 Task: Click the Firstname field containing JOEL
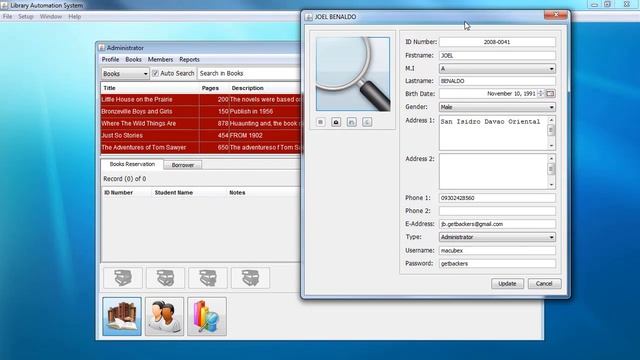tap(497, 56)
